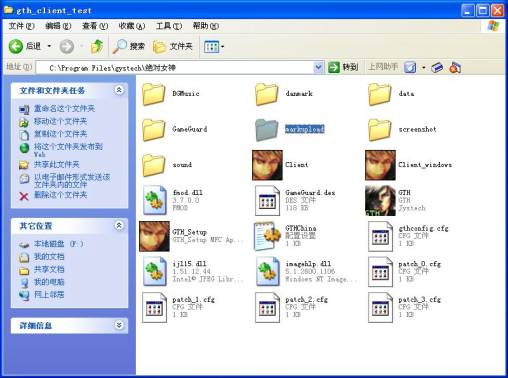This screenshot has width=508, height=378.
Task: Rename this folder task link
Action: tap(64, 109)
